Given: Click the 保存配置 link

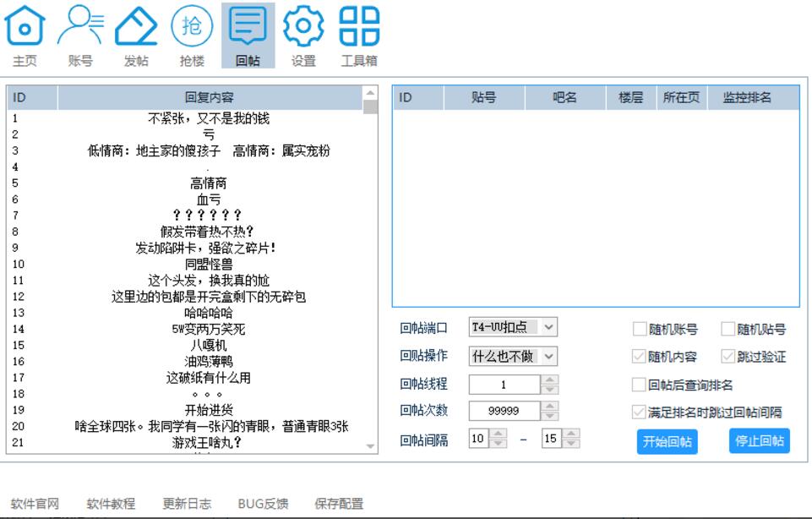Looking at the screenshot, I should point(339,504).
